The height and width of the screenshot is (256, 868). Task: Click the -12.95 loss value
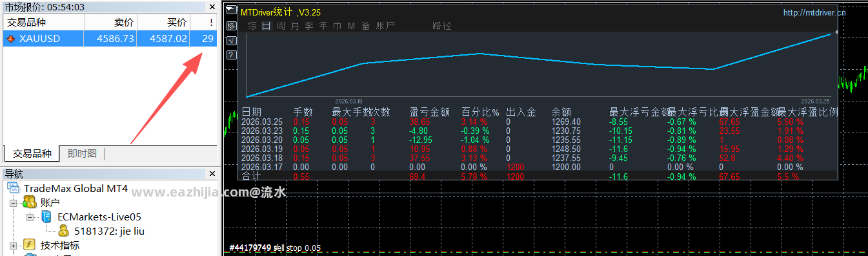(421, 140)
